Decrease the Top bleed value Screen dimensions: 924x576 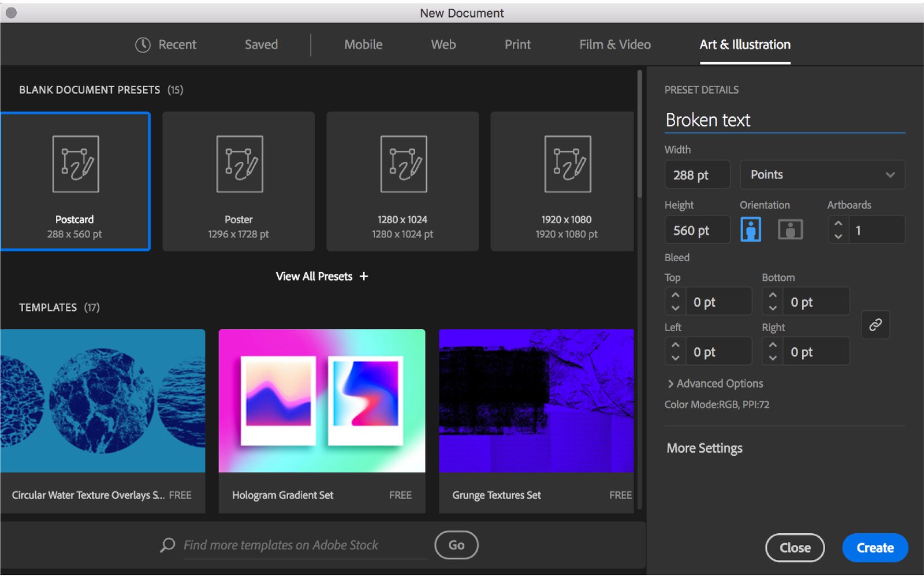coord(675,308)
